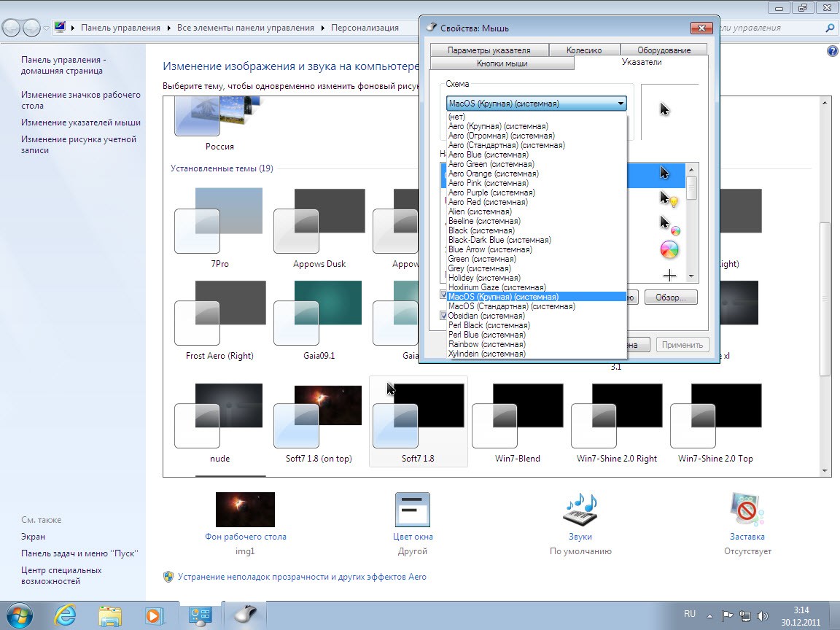This screenshot has height=630, width=840.
Task: Go to Панель управления домашняя страница
Action: click(63, 66)
